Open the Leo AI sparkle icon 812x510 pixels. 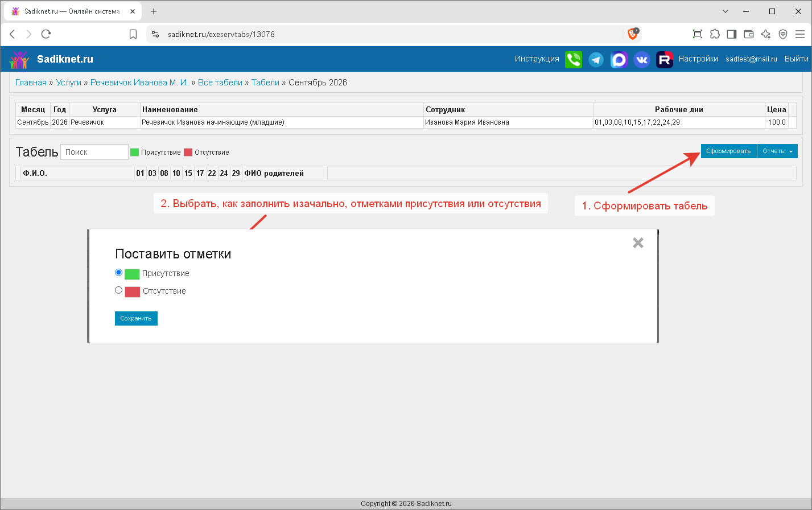pyautogui.click(x=766, y=34)
